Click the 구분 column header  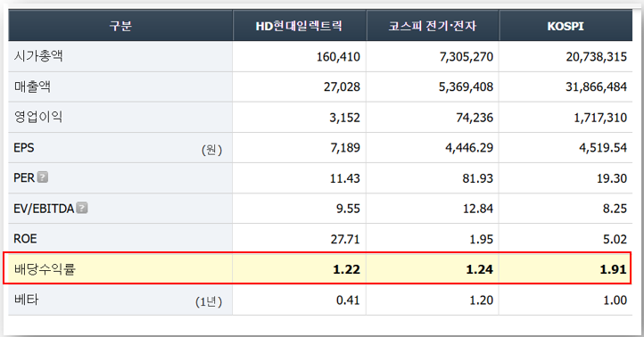[x=120, y=26]
